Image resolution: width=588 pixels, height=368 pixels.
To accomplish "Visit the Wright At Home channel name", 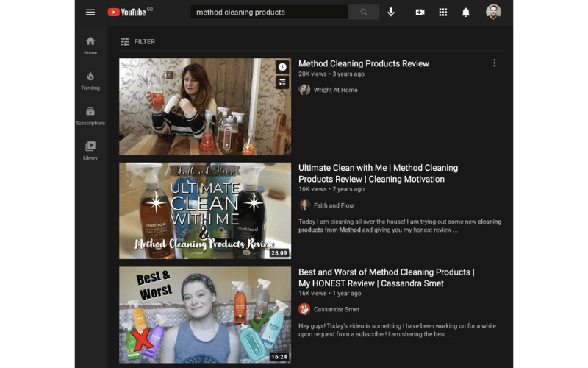I will tap(336, 90).
